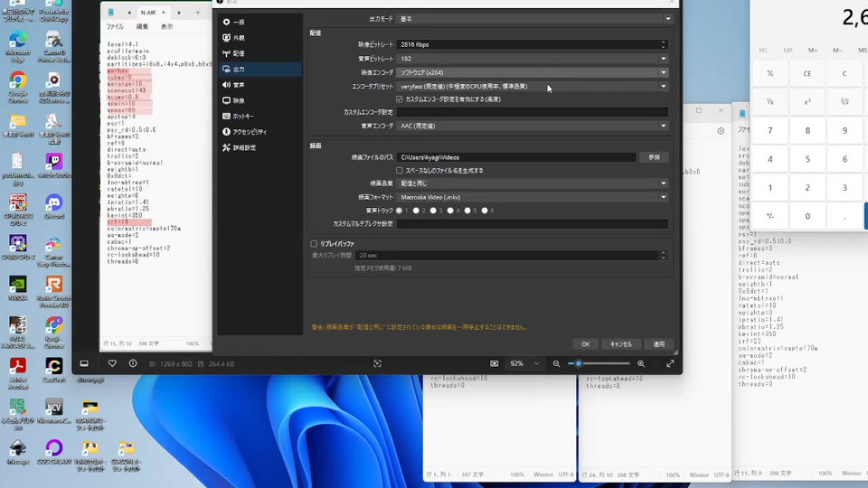Viewport: 868px width, 488px height.
Task: Open the ファイル menu in Notepad
Action: click(115, 27)
